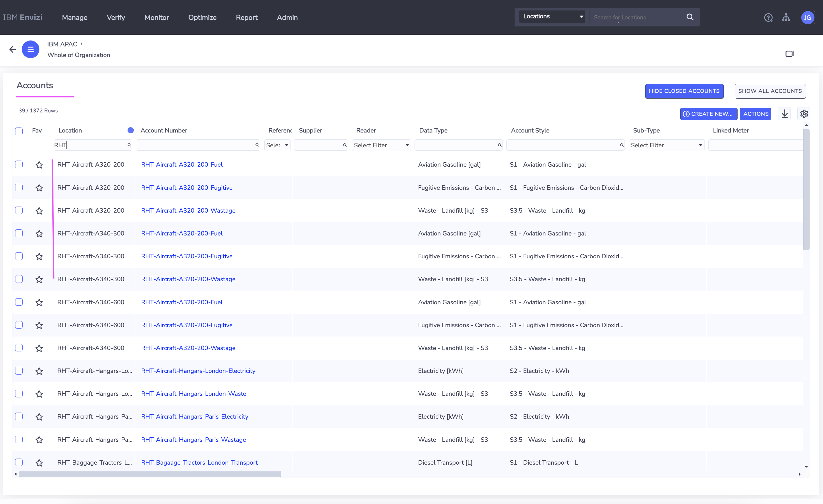
Task: Open grid settings gear icon
Action: click(x=804, y=114)
